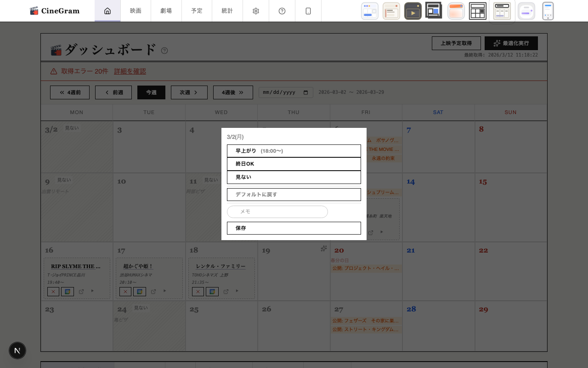This screenshot has width=588, height=368.
Task: Jump forward with 4週後 button
Action: tap(233, 92)
